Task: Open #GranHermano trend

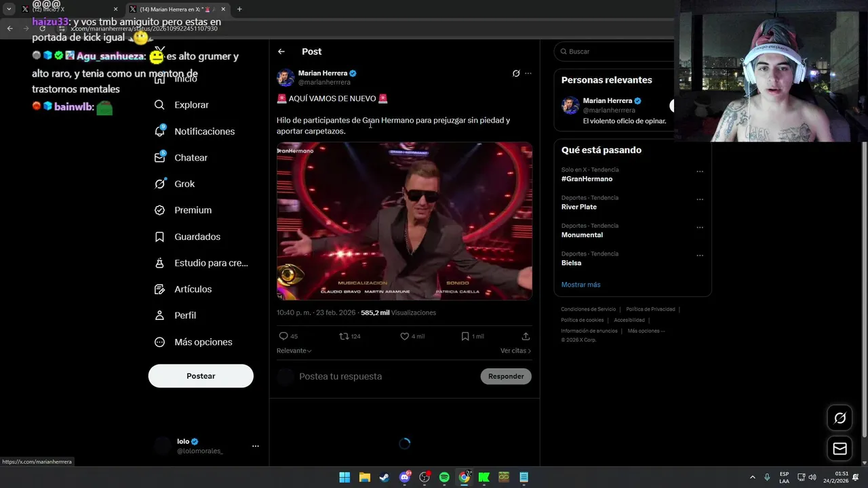Action: click(587, 179)
